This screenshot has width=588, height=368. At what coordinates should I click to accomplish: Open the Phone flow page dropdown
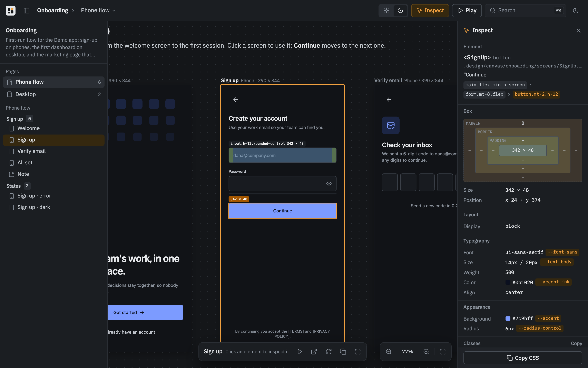pos(98,10)
